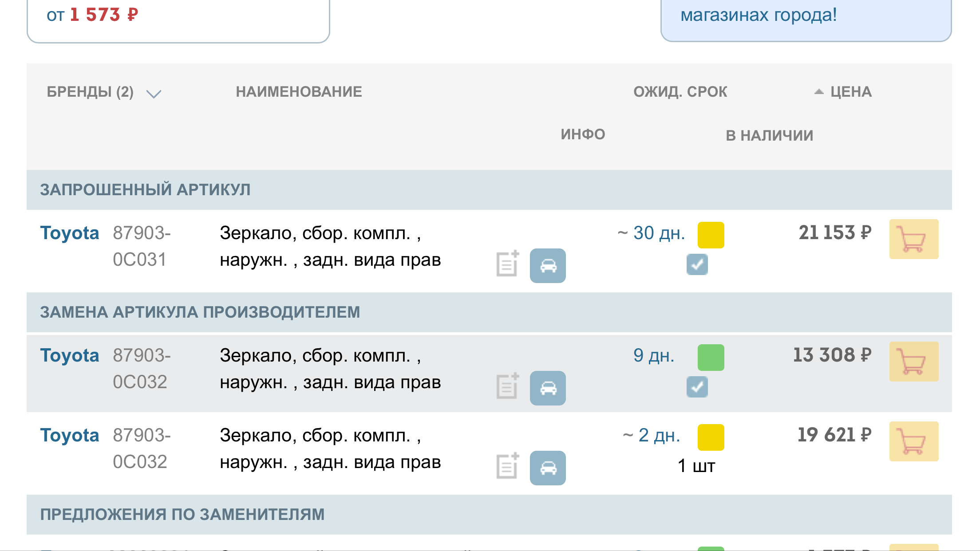Add 13 308 ₽ Toyota mirror to cart

(913, 362)
